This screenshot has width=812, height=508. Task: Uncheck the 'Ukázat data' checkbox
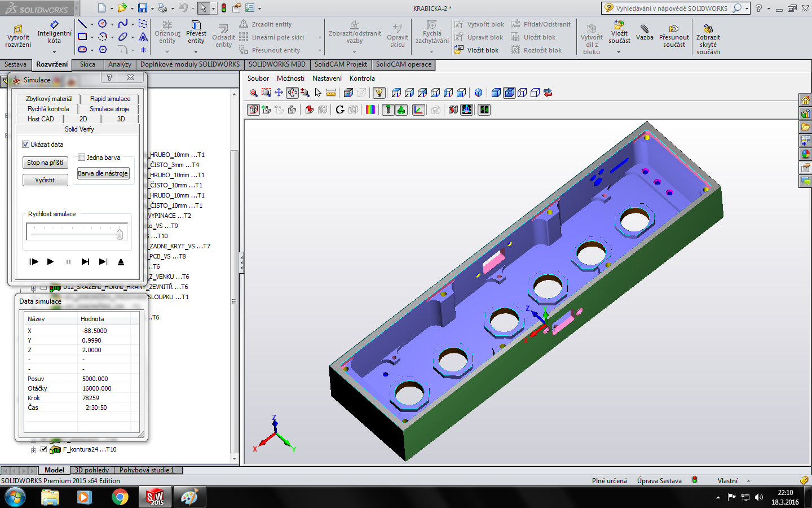(x=25, y=144)
